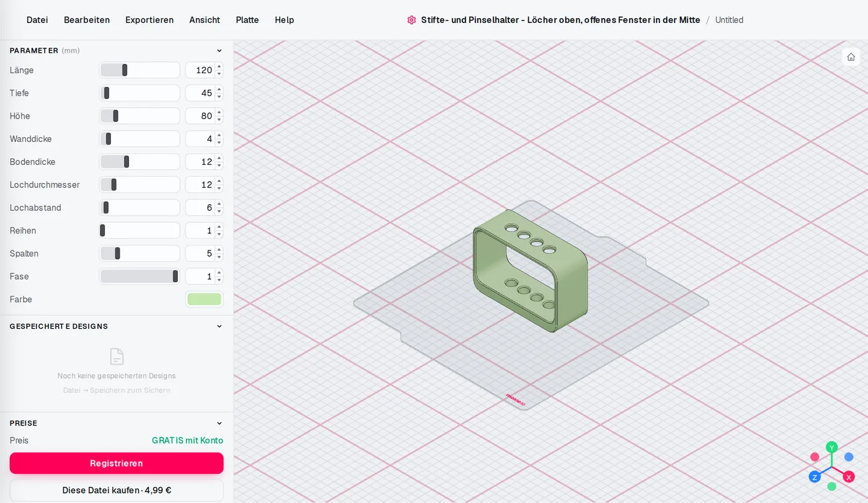Increase the Wanddicke value with its stepper
Viewport: 868px width, 503px height.
point(219,135)
